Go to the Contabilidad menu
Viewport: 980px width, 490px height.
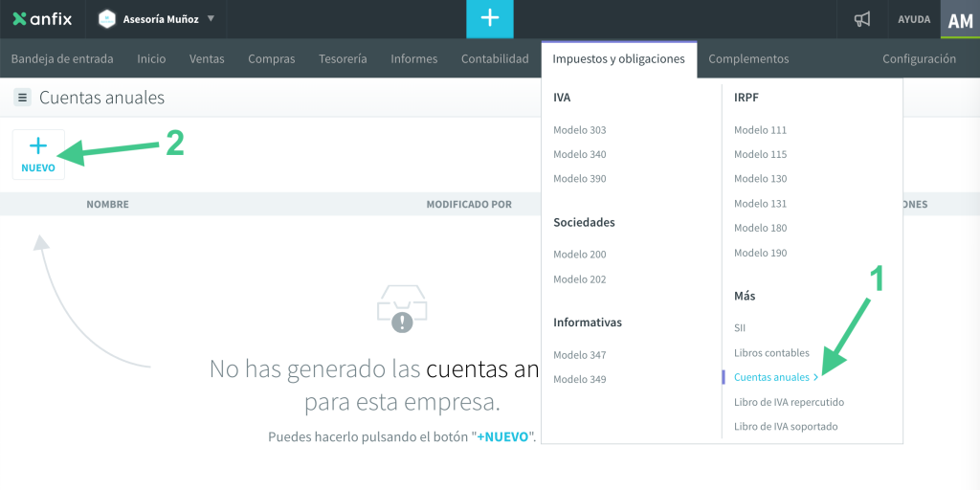(x=495, y=58)
